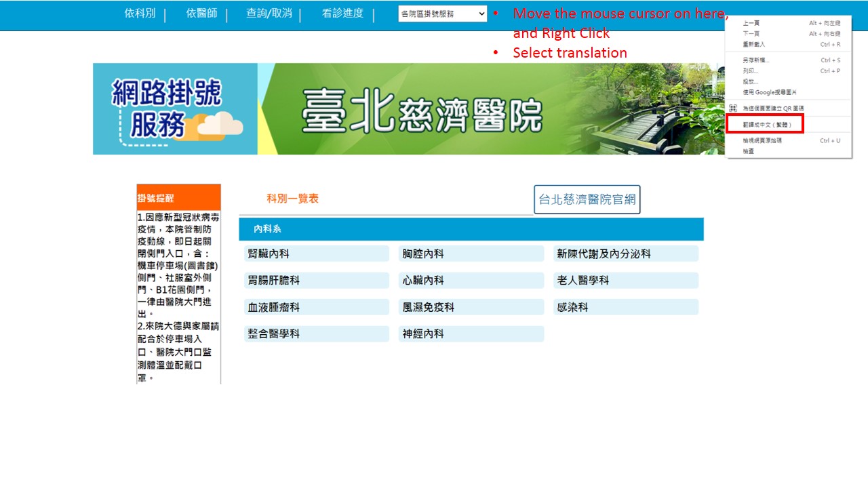The image size is (868, 488).
Task: Select the 胃腸肝膽科 department
Action: tap(317, 280)
